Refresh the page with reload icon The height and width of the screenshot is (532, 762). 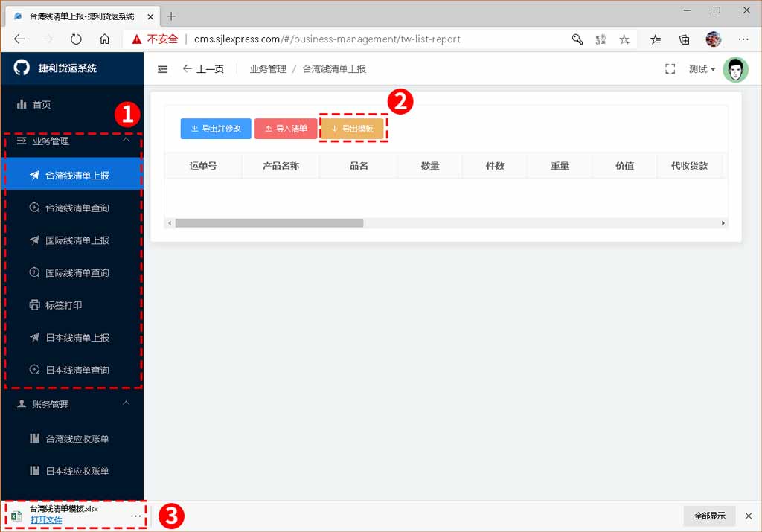(76, 39)
